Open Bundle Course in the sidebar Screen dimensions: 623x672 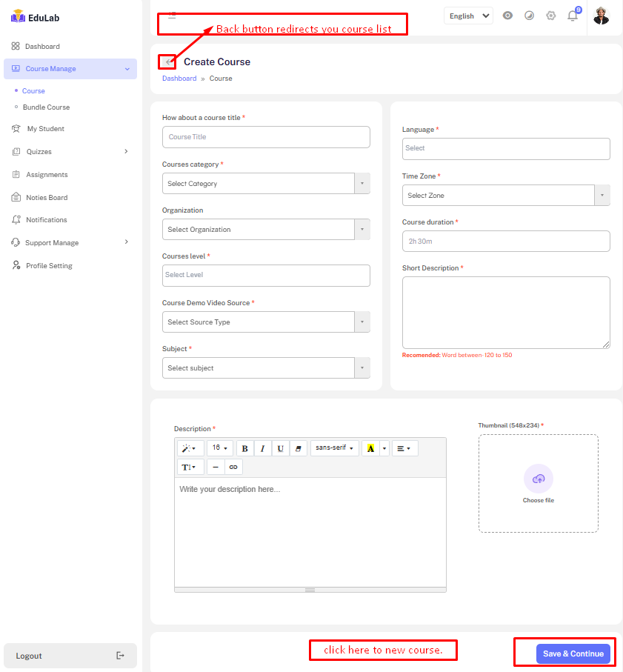tap(46, 107)
